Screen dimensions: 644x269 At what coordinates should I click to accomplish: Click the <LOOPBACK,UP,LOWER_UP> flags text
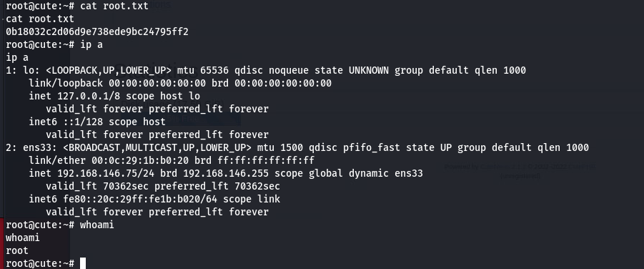[109, 70]
